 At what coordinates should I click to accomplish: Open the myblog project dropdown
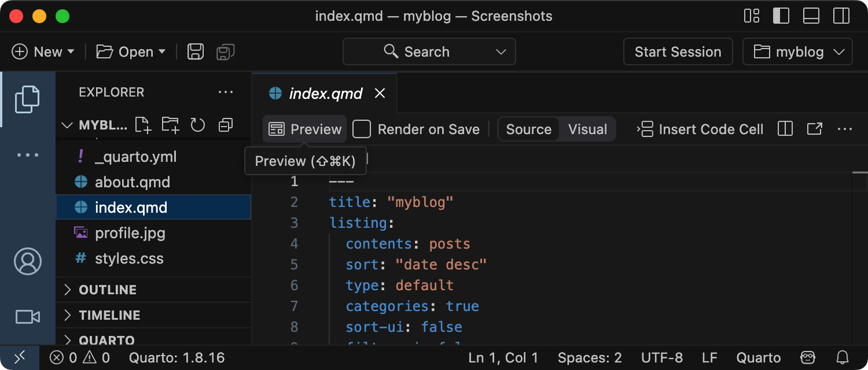[797, 52]
